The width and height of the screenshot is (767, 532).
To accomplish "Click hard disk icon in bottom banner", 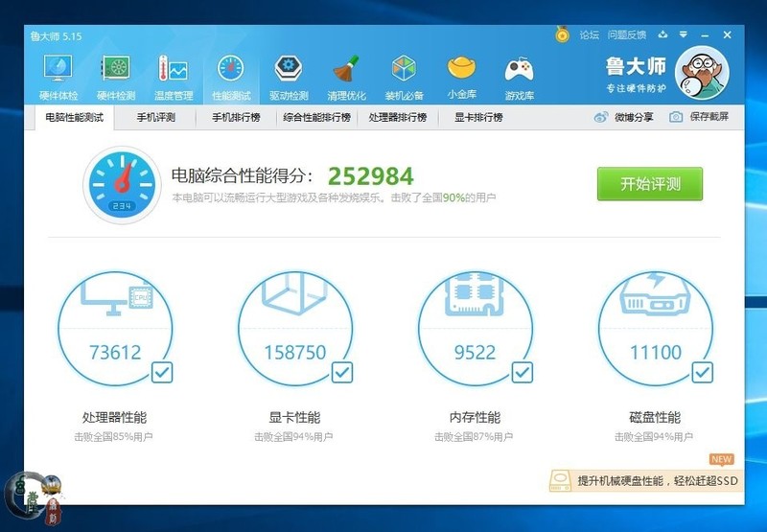I will [560, 480].
